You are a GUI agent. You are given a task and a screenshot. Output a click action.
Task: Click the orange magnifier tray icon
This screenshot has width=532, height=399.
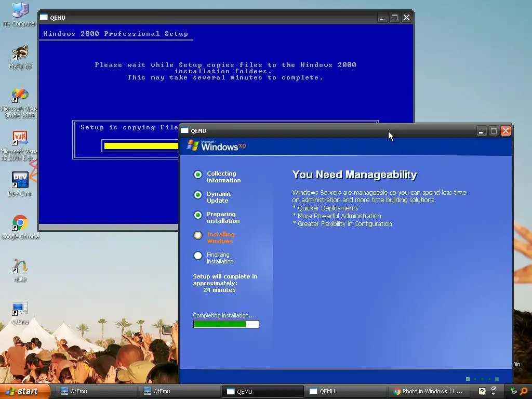pos(524,392)
